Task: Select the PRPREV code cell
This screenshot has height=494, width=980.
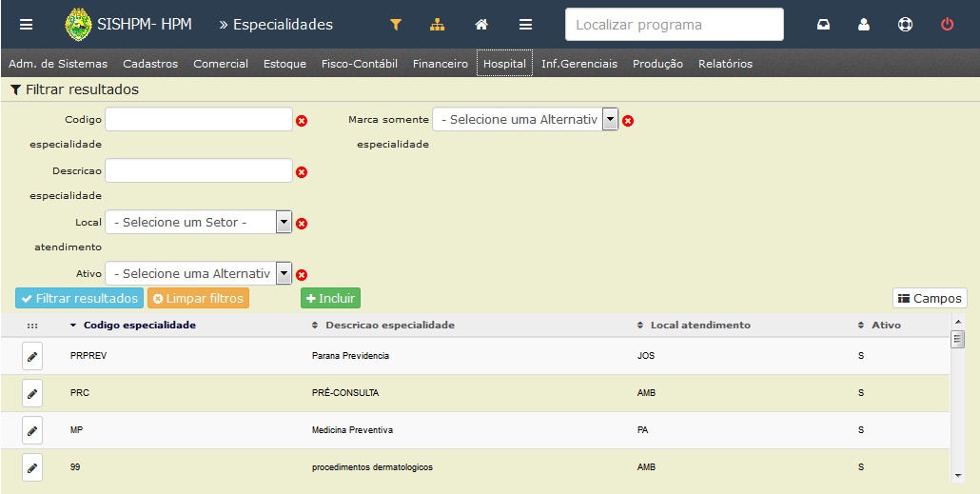Action: (88, 356)
